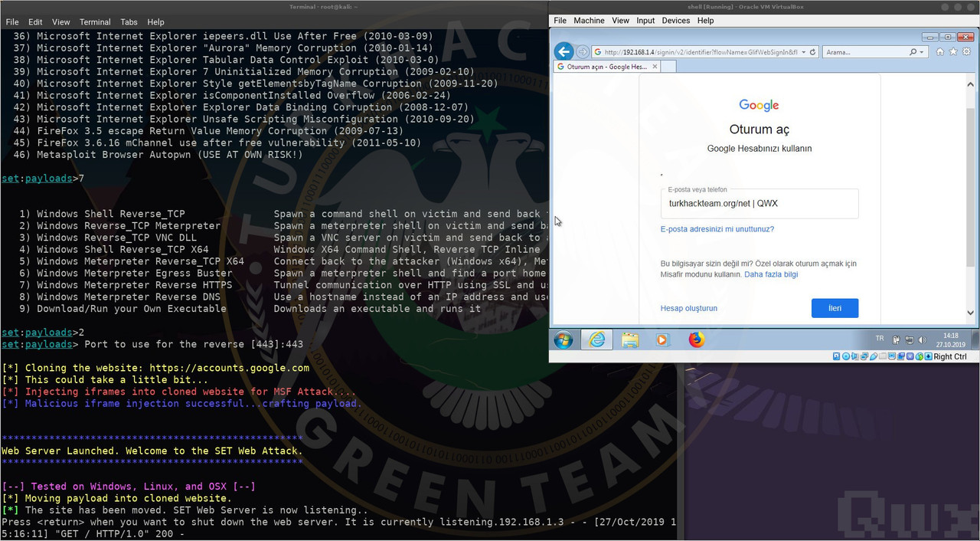Click VirtualBox USB devices status icon
The height and width of the screenshot is (541, 980).
point(874,356)
